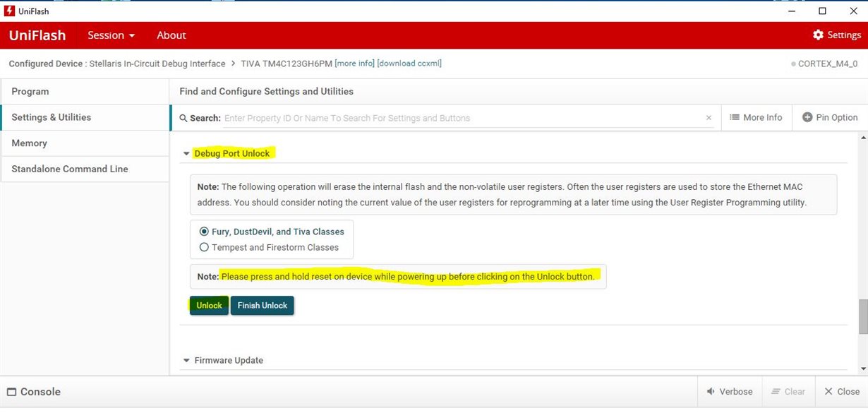Image resolution: width=868 pixels, height=413 pixels.
Task: Click the Unlock button
Action: click(209, 306)
